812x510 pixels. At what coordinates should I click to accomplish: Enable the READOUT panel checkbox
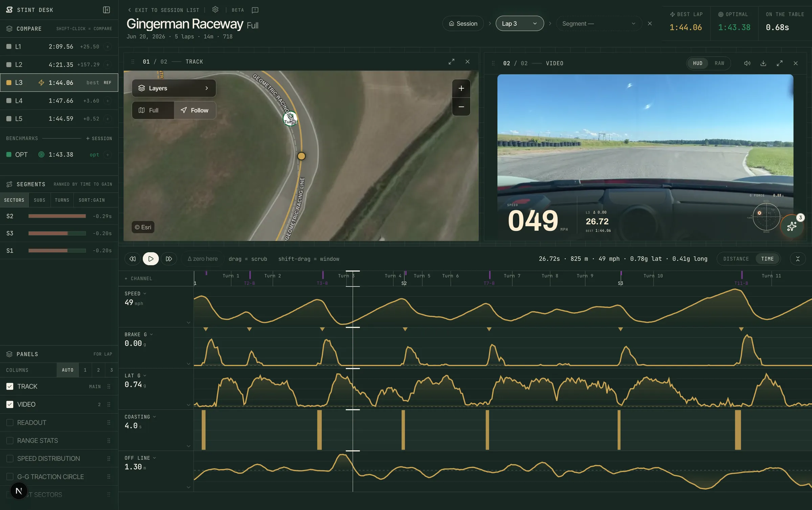tap(10, 422)
